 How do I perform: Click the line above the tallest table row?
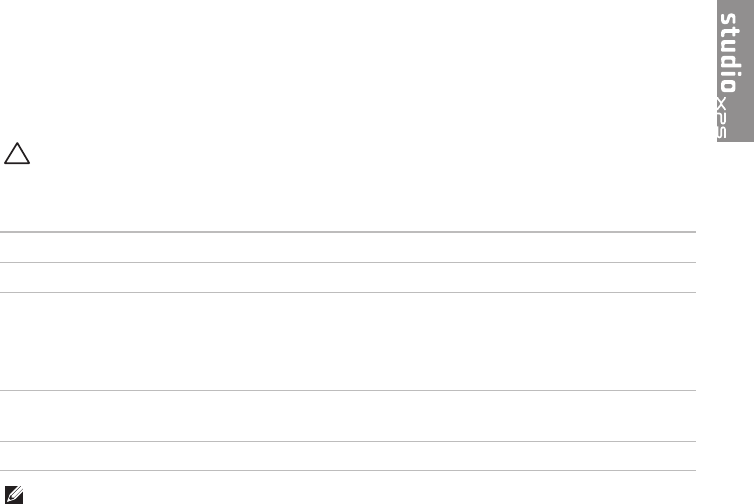point(348,293)
